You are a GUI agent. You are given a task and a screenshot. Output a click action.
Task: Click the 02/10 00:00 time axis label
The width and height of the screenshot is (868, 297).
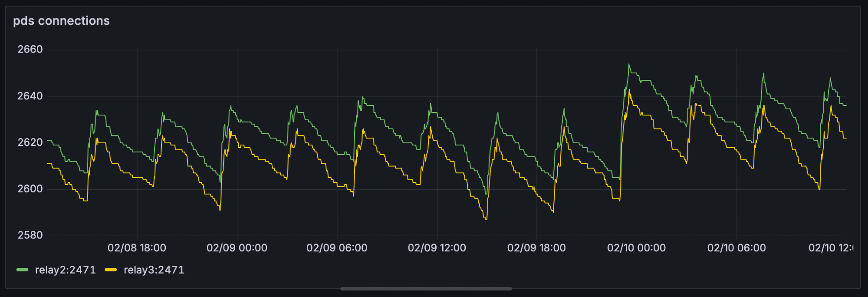pyautogui.click(x=636, y=248)
